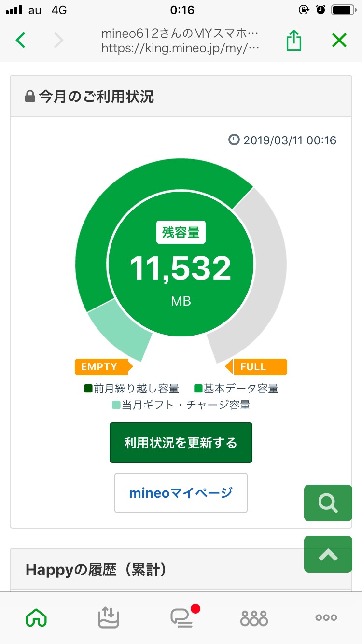Tap the 基本データ容量 legend swatch
The height and width of the screenshot is (644, 362).
[x=198, y=389]
